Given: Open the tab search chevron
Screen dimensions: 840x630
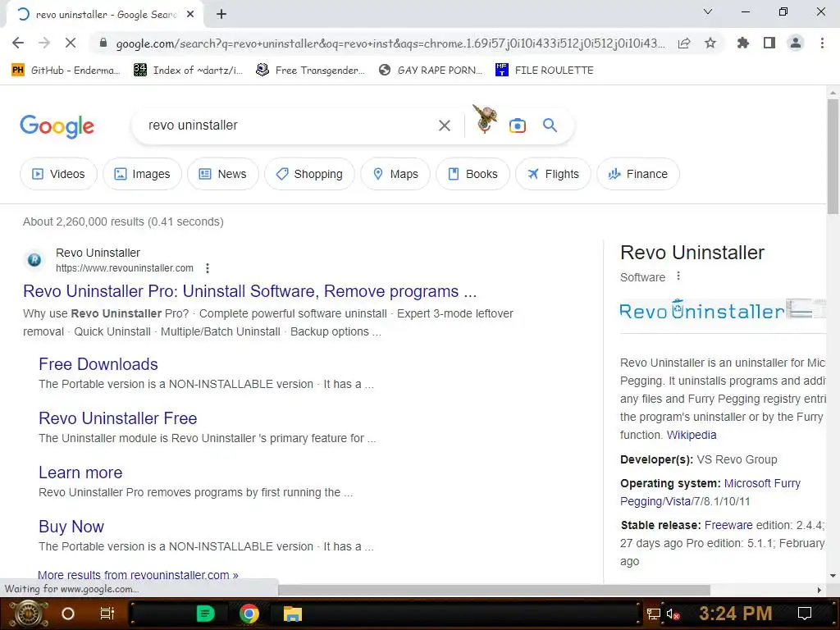Looking at the screenshot, I should [x=708, y=11].
